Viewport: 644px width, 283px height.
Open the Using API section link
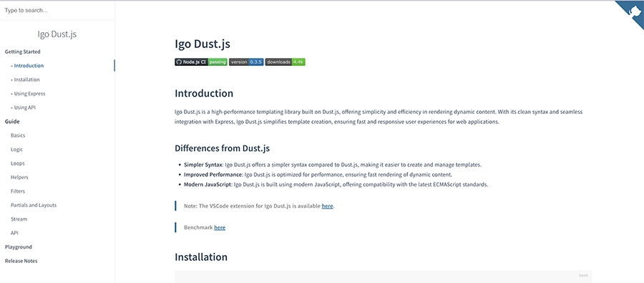(x=24, y=107)
